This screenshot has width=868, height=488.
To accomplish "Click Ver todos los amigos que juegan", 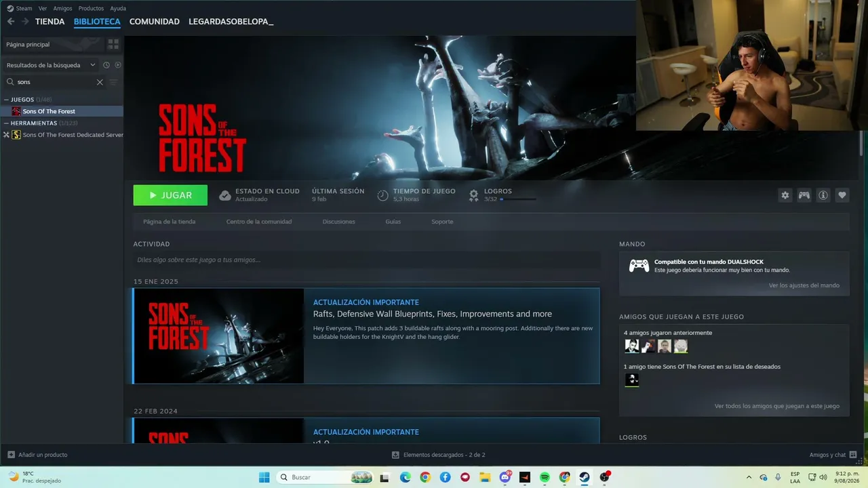I will tap(777, 406).
